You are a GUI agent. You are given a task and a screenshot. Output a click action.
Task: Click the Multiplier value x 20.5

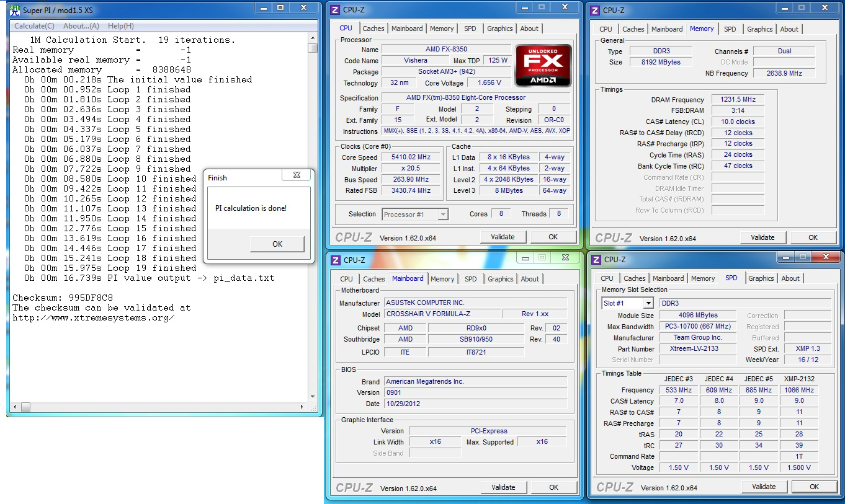tap(410, 169)
